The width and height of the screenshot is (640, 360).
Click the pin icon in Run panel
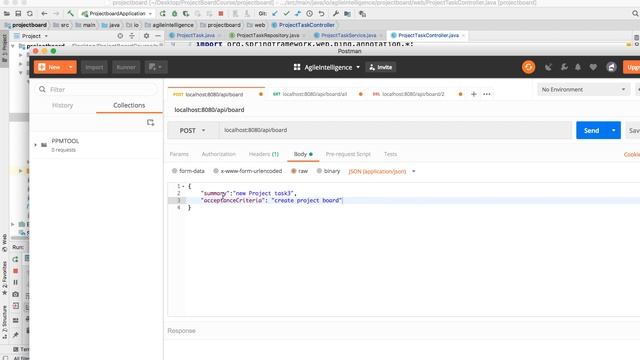click(x=16, y=335)
